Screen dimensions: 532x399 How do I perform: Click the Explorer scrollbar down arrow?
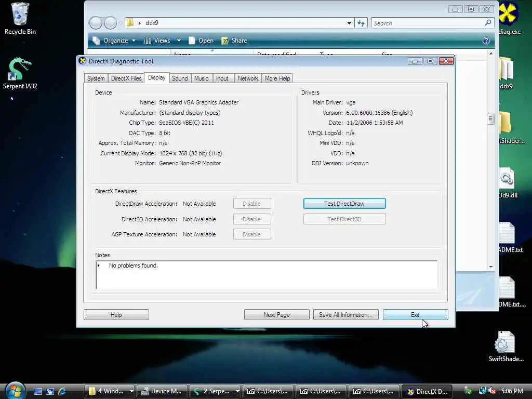(x=490, y=267)
